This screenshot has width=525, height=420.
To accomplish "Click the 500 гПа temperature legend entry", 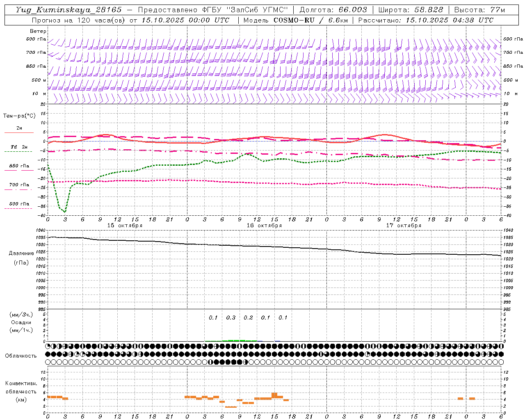I will point(19,204).
